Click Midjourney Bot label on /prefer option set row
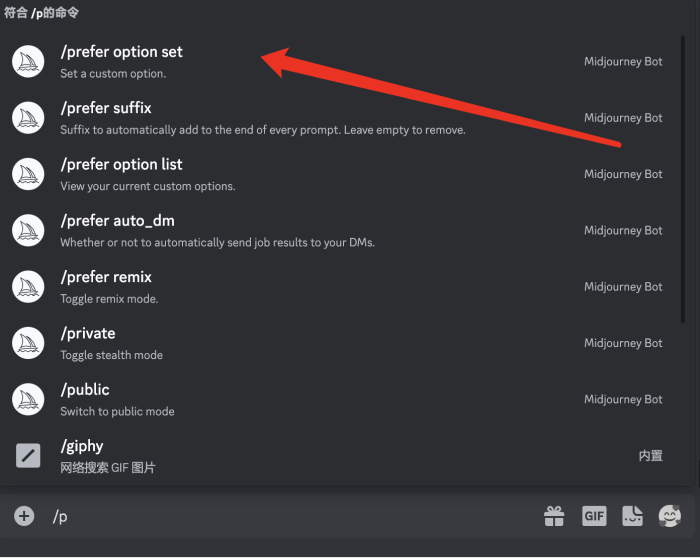This screenshot has height=558, width=700. point(623,62)
